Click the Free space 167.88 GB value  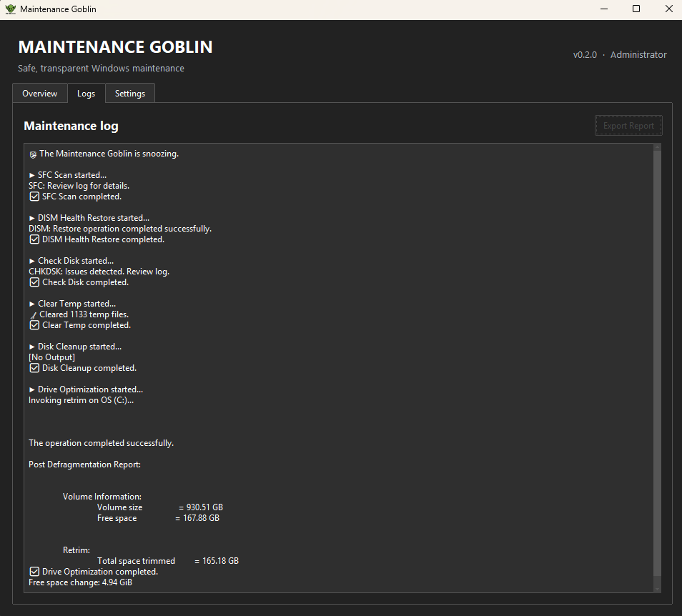[201, 518]
